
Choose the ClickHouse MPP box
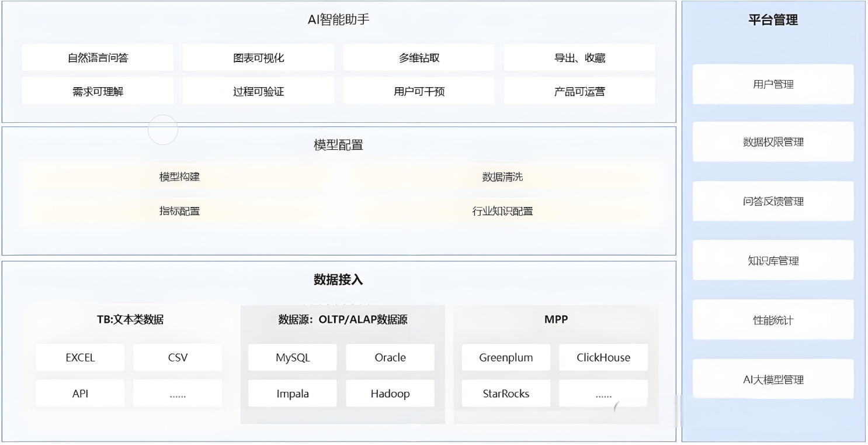pyautogui.click(x=603, y=358)
